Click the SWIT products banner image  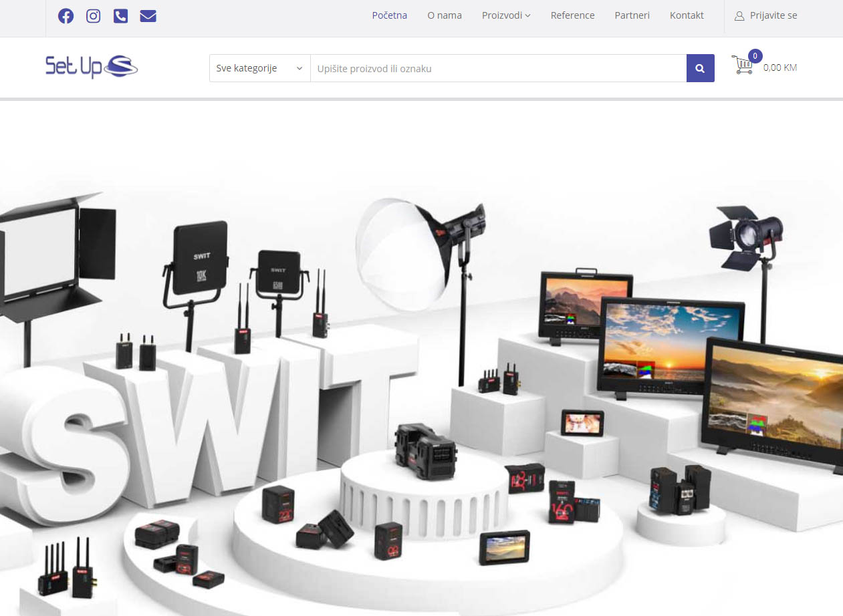click(x=421, y=359)
